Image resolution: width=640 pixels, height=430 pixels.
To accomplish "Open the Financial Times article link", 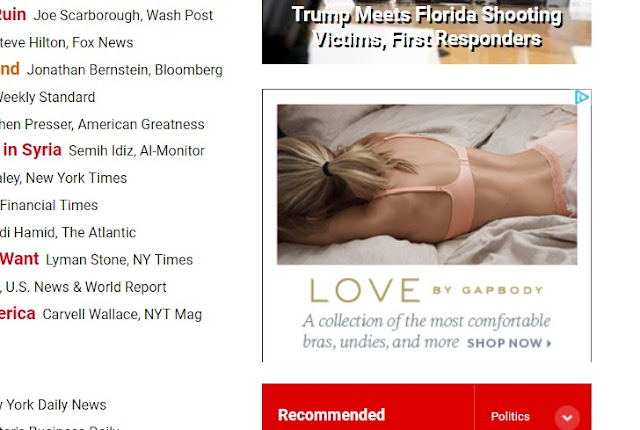I will tap(49, 205).
